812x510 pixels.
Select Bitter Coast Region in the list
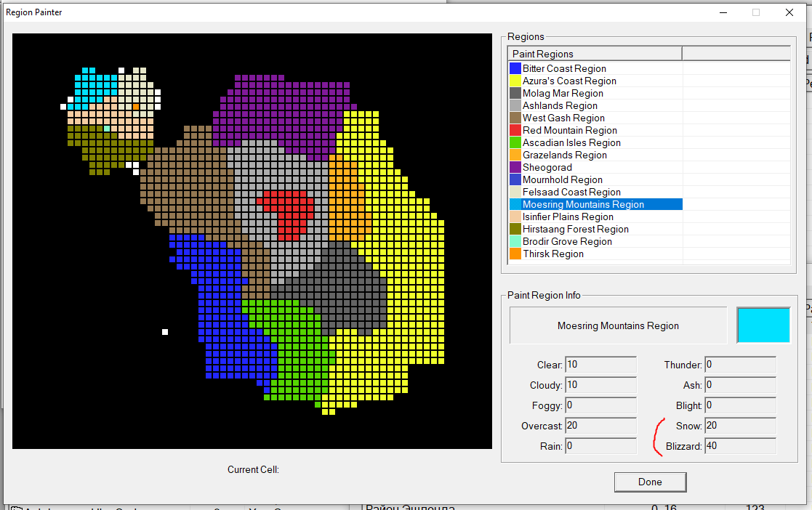point(564,68)
